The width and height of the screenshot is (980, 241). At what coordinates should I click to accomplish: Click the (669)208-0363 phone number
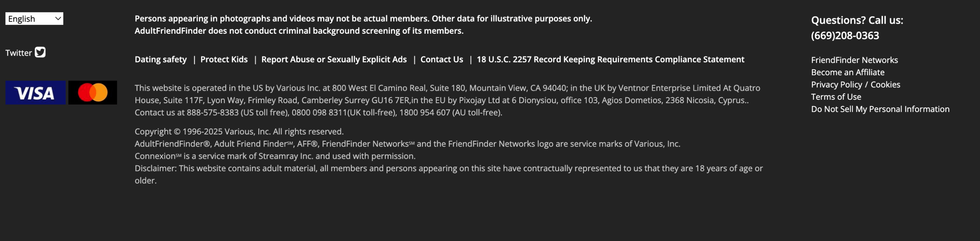tap(845, 35)
